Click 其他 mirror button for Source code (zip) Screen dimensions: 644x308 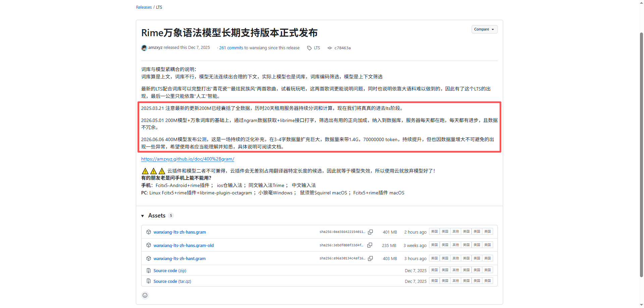(455, 270)
